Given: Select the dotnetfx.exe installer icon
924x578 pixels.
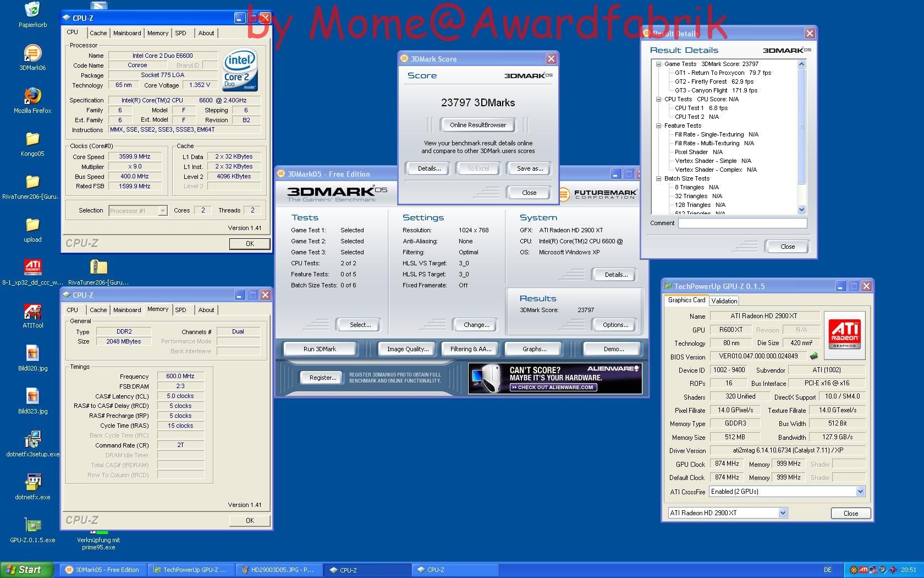Looking at the screenshot, I should click(x=32, y=482).
